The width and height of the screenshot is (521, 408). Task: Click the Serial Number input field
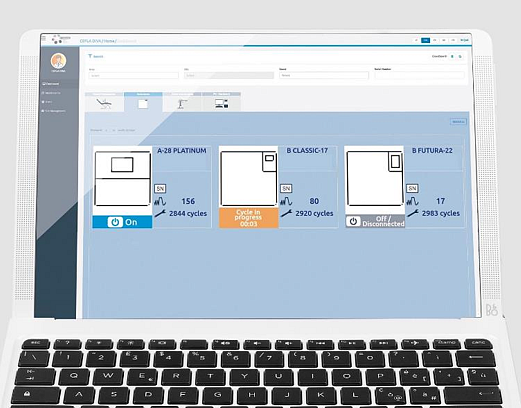click(x=419, y=75)
